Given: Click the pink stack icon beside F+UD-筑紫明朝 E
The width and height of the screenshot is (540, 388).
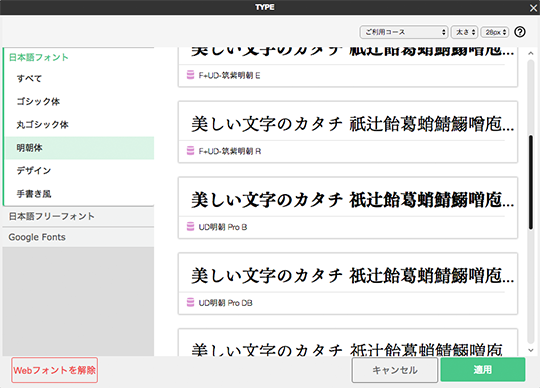Looking at the screenshot, I should pyautogui.click(x=190, y=75).
